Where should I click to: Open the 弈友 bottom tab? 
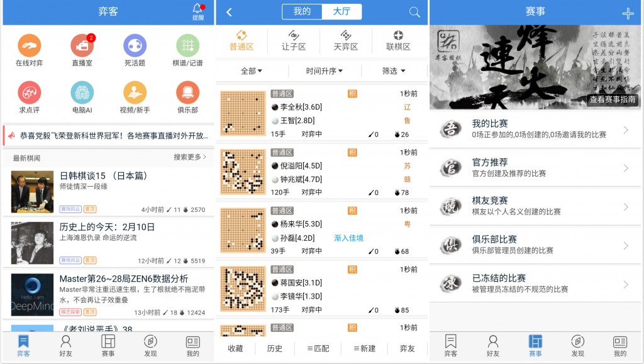(408, 348)
